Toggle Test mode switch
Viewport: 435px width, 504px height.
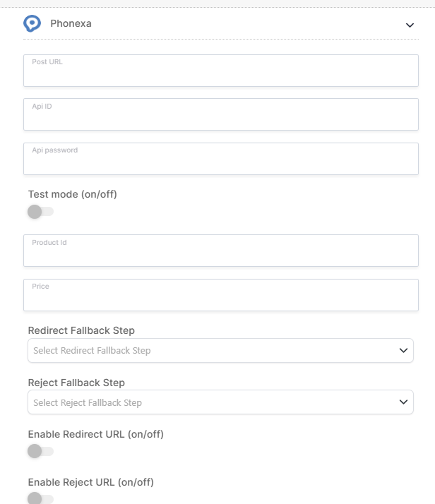pyautogui.click(x=40, y=212)
